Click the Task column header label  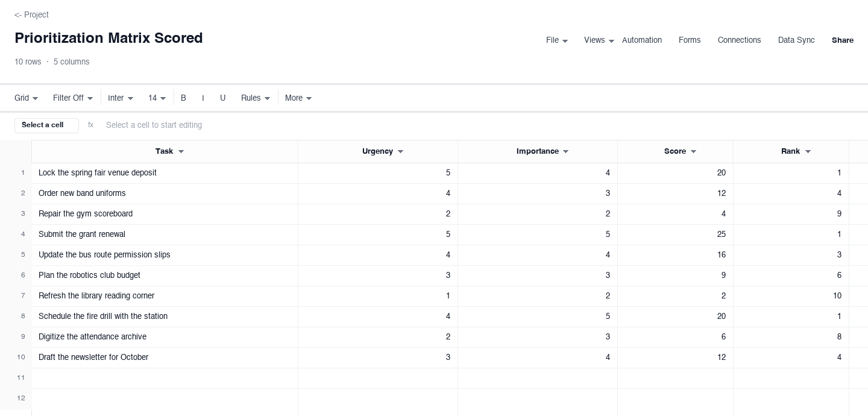pyautogui.click(x=164, y=151)
